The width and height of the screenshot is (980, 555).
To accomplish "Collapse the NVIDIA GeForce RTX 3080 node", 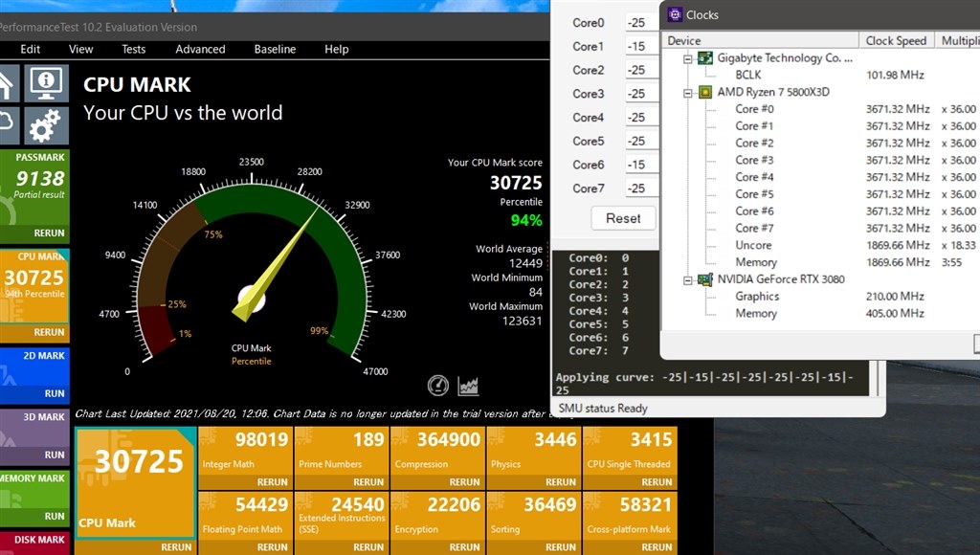I will [687, 280].
